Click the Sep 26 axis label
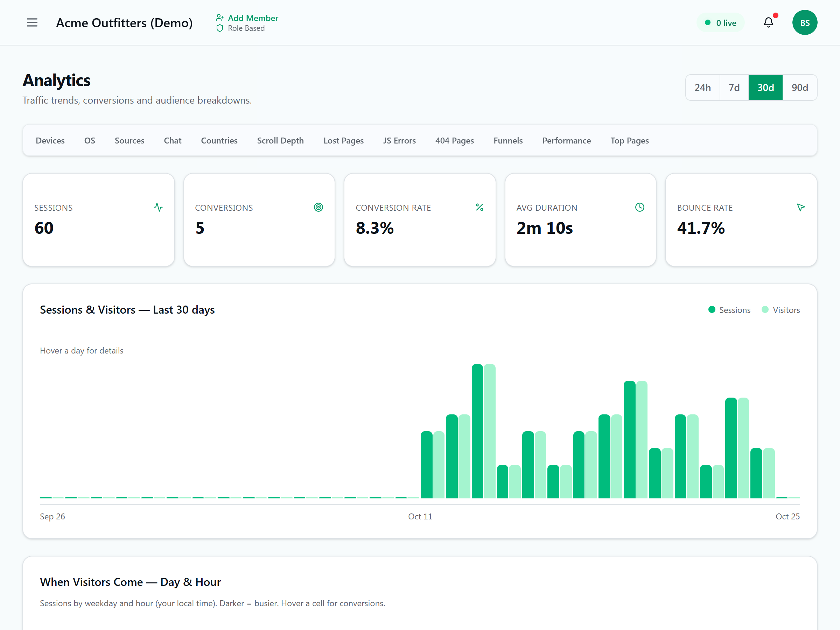The width and height of the screenshot is (840, 630). [52, 517]
